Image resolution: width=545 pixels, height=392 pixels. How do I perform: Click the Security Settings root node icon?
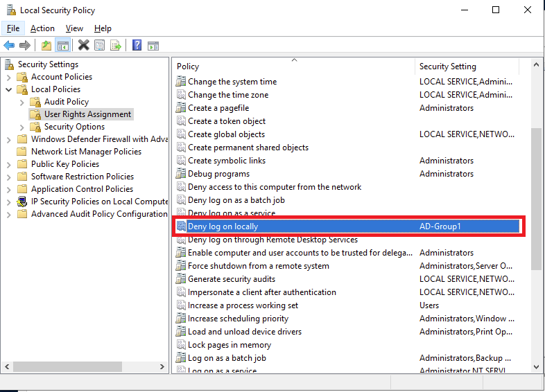coord(10,64)
